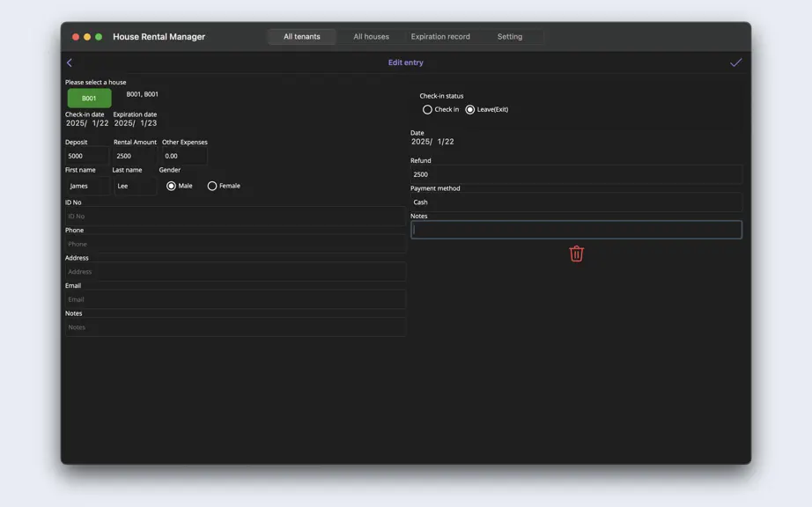The width and height of the screenshot is (812, 507).
Task: Open the leave Date 2025/1/22 picker
Action: [x=432, y=142]
